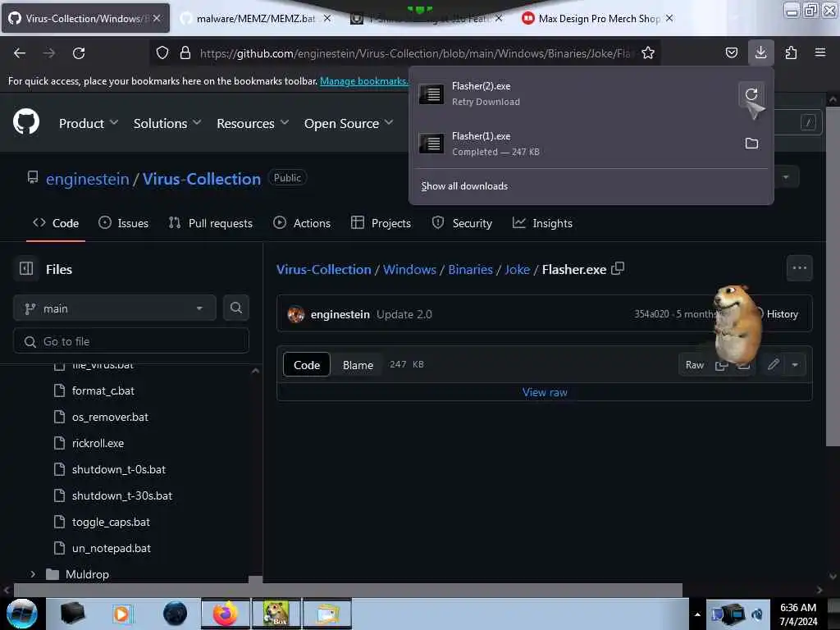The width and height of the screenshot is (840, 630).
Task: Click Show all downloads
Action: click(x=464, y=186)
